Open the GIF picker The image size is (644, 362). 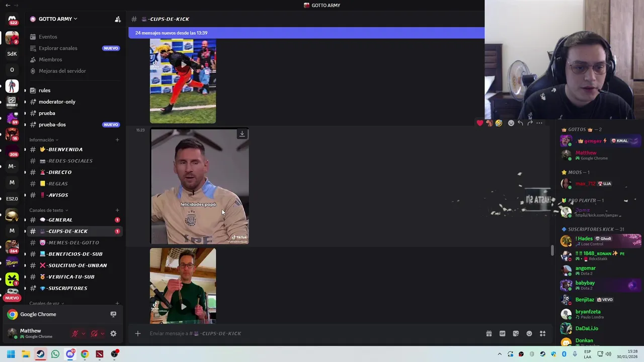pyautogui.click(x=502, y=333)
